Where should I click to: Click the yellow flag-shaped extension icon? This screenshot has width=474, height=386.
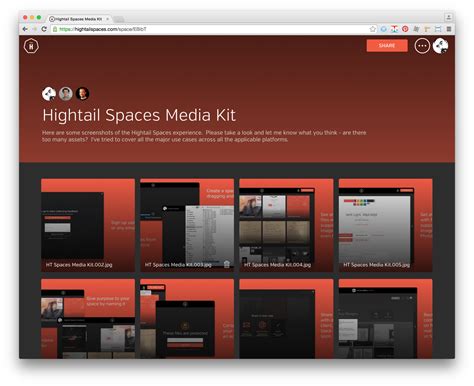point(427,29)
